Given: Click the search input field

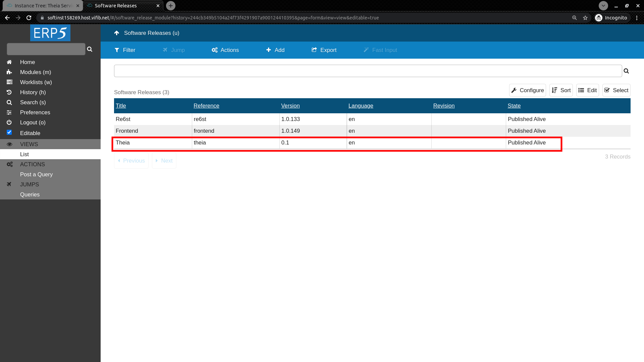Looking at the screenshot, I should click(x=368, y=71).
